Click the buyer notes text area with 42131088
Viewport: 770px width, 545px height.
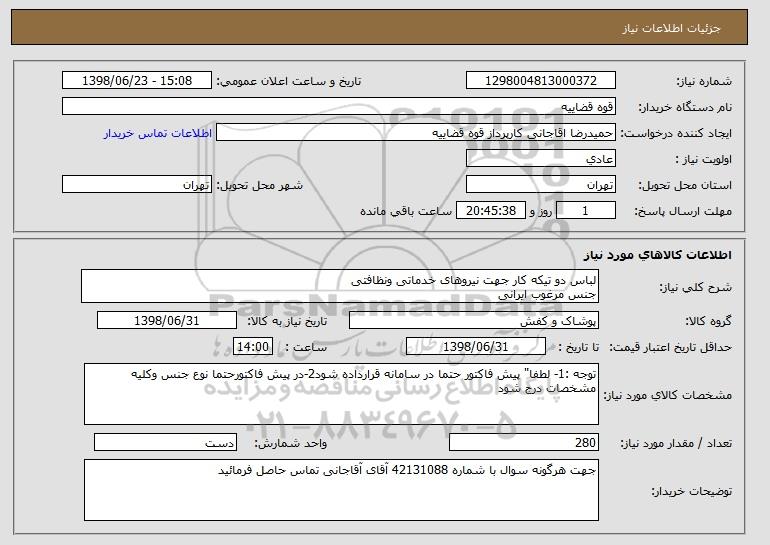click(x=341, y=490)
